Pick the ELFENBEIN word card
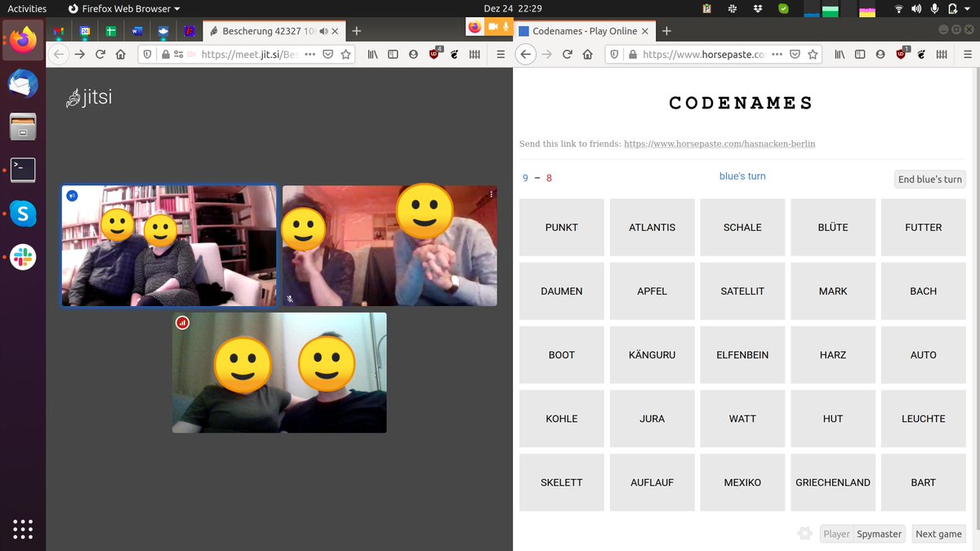Image resolution: width=980 pixels, height=551 pixels. (x=742, y=355)
